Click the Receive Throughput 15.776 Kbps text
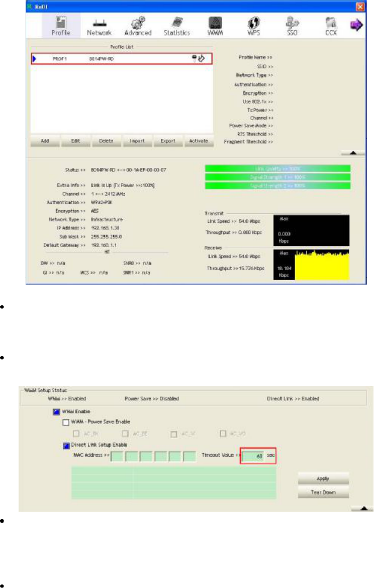This screenshot has height=588, width=374. click(236, 269)
